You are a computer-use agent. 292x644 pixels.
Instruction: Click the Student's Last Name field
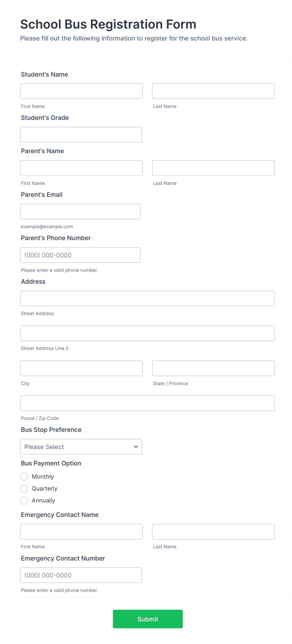pos(213,91)
